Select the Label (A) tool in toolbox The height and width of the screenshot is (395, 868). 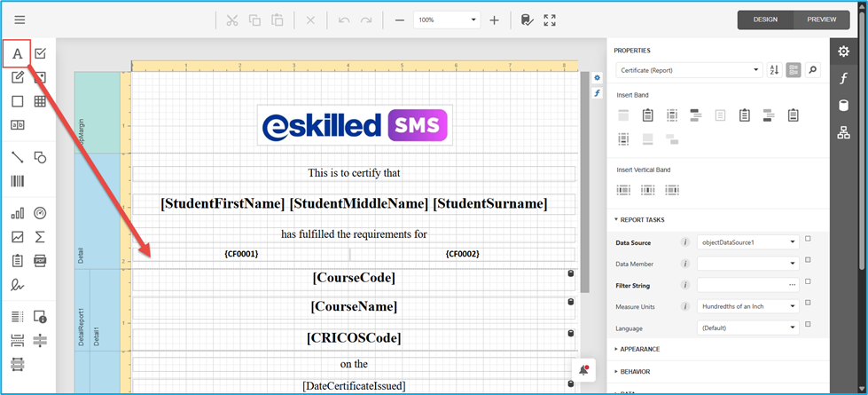point(17,55)
